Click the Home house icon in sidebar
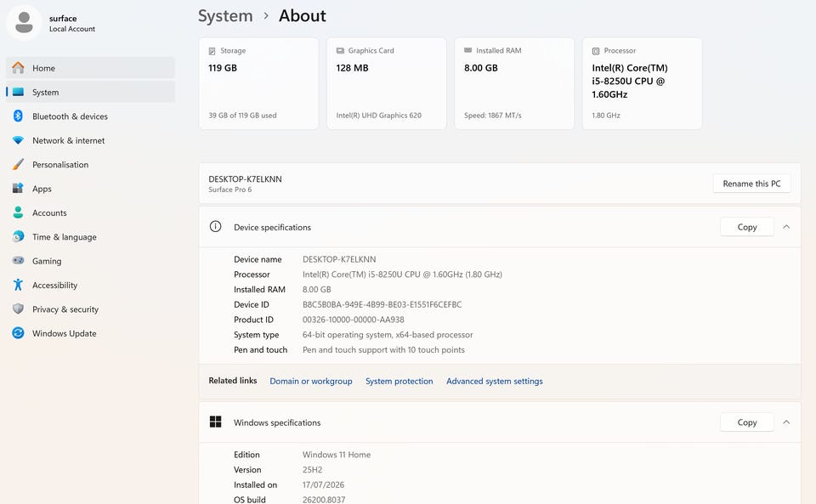 click(18, 68)
